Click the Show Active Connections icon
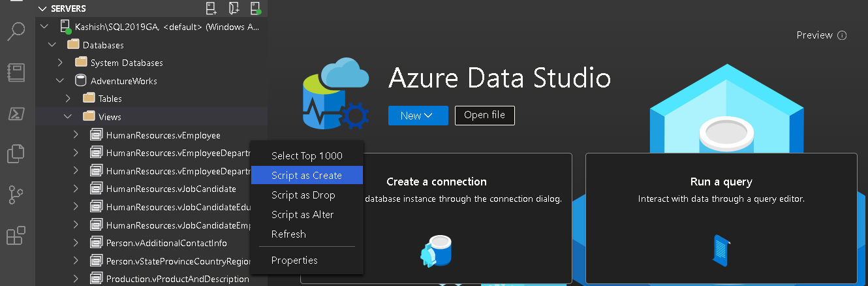 [x=255, y=8]
